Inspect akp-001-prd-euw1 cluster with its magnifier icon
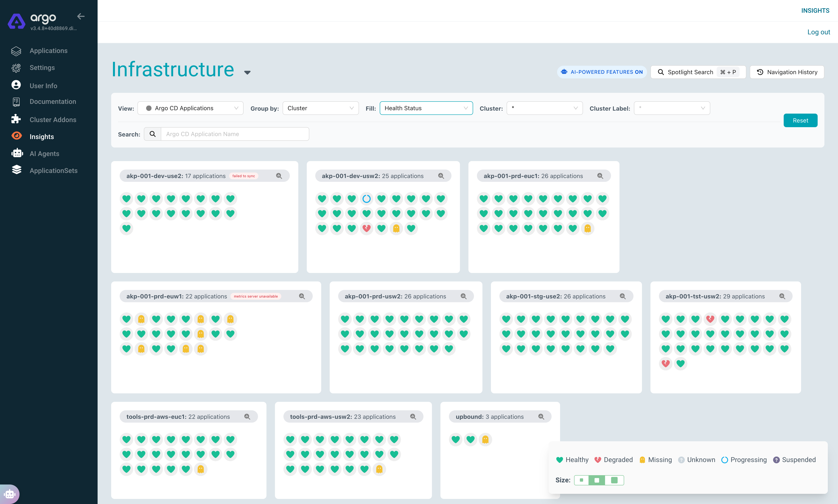 [302, 296]
